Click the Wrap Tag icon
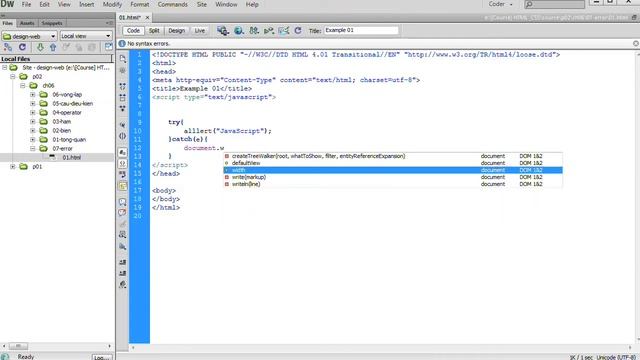 click(x=122, y=224)
